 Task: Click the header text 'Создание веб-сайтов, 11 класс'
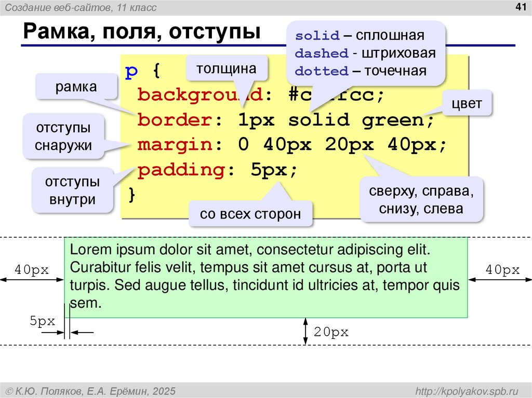point(81,7)
